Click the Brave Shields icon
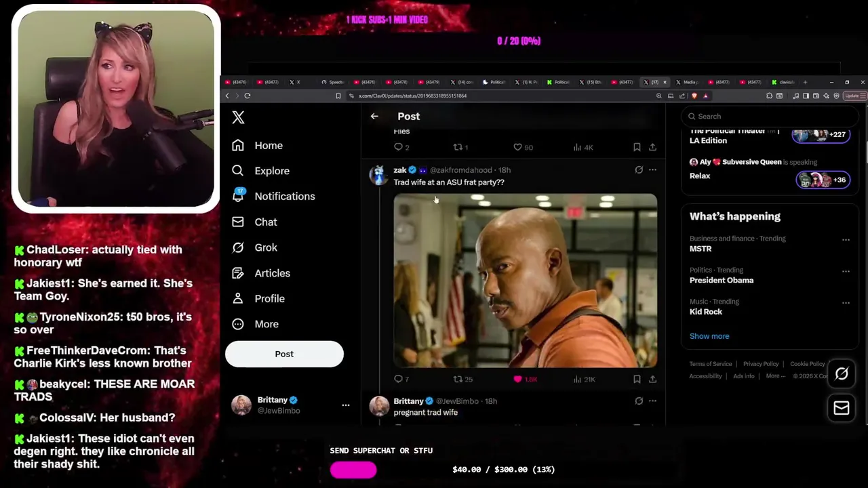 pyautogui.click(x=694, y=96)
